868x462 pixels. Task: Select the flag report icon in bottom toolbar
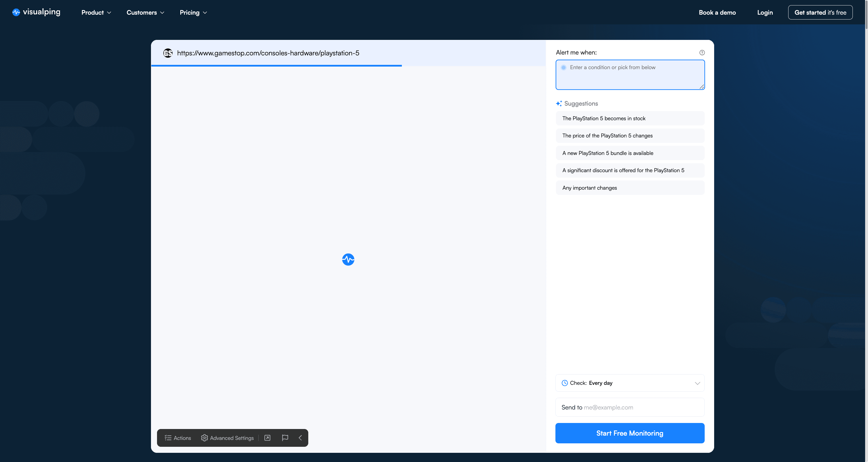(x=284, y=438)
